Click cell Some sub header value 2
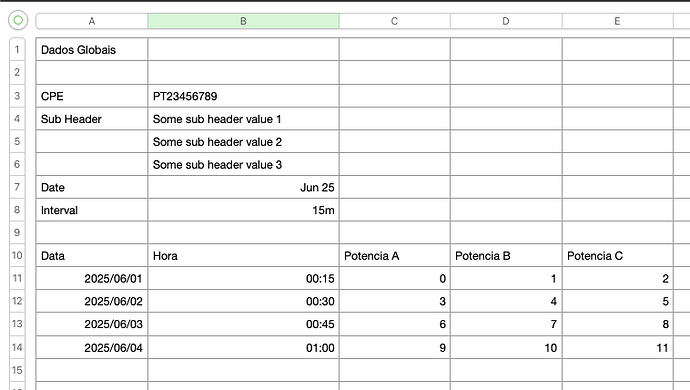This screenshot has height=390, width=690. (243, 142)
